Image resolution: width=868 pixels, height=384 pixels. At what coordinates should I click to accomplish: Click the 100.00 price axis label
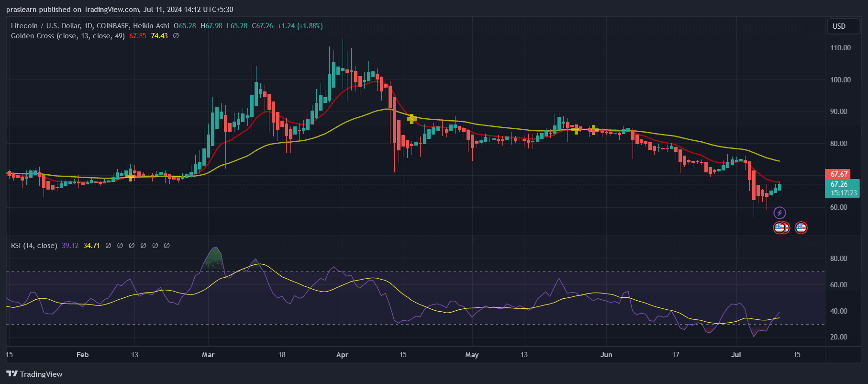coord(841,80)
